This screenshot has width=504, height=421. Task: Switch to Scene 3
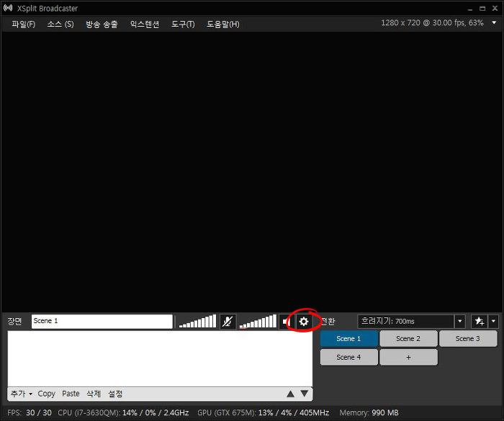(x=468, y=338)
